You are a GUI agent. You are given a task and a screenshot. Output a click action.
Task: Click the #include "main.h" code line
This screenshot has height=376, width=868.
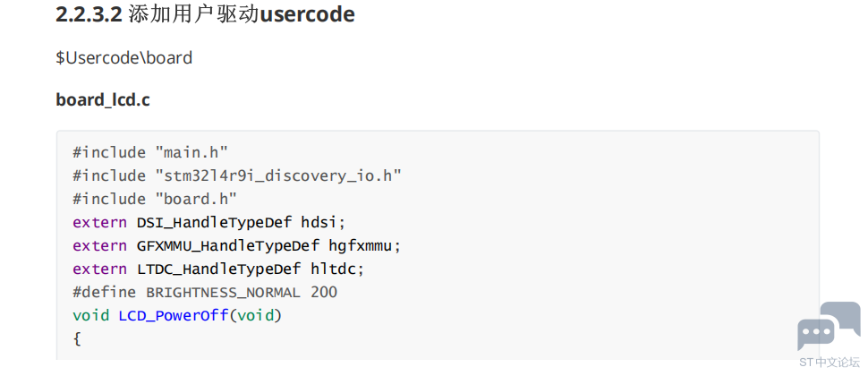pos(150,152)
